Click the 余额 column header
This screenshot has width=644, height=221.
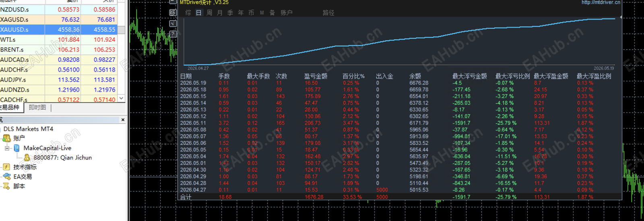[x=415, y=76]
